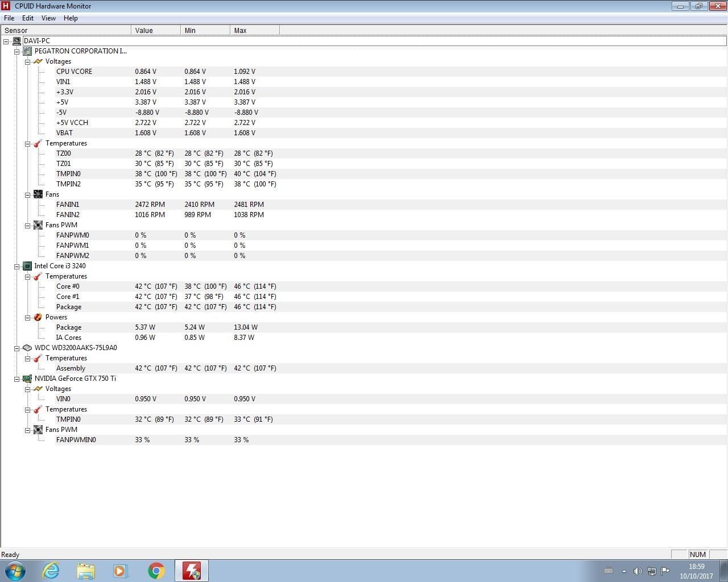The width and height of the screenshot is (728, 582).
Task: Click the PEGATRON motherboard icon
Action: pyautogui.click(x=27, y=51)
